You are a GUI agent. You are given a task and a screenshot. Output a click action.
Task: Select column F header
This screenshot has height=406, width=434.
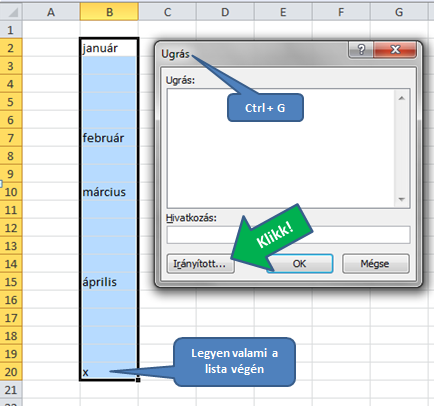341,12
